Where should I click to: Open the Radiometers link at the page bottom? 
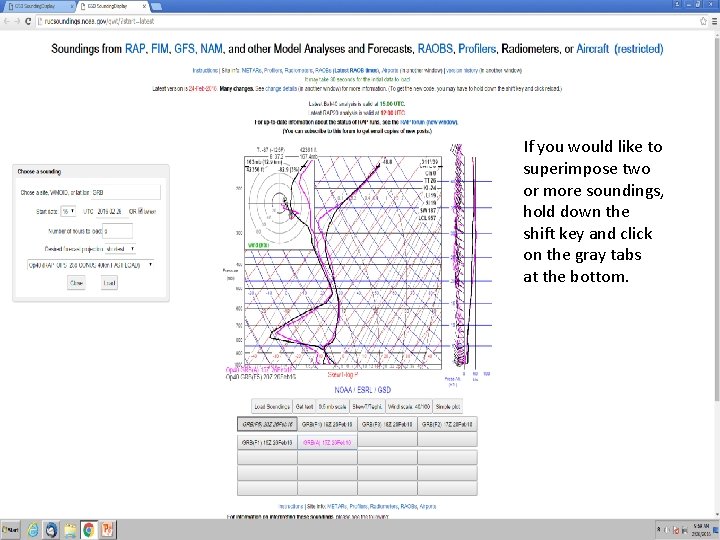[384, 506]
